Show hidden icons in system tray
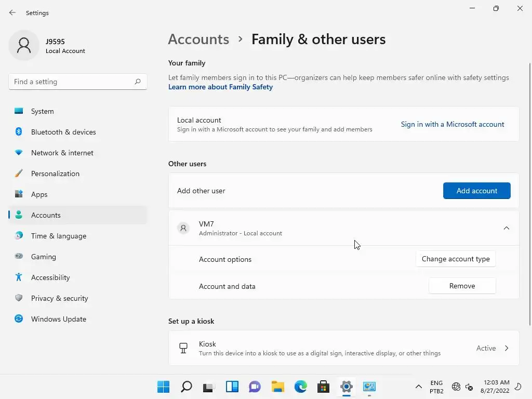 coord(418,387)
